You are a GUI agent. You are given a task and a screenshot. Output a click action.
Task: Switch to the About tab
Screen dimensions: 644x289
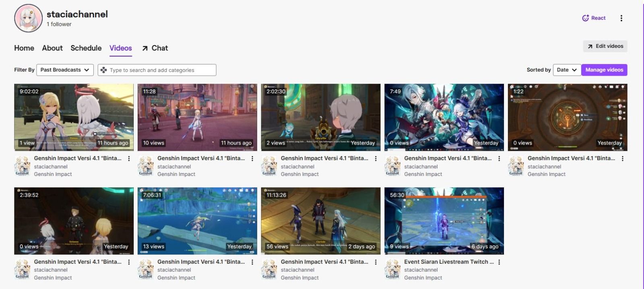click(x=52, y=48)
